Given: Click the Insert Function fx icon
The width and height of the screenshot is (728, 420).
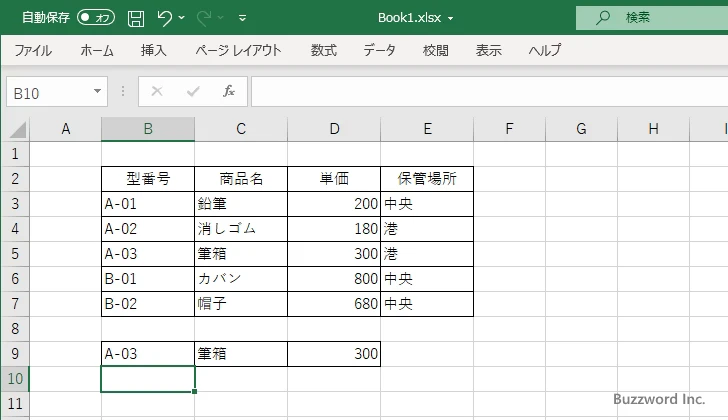Looking at the screenshot, I should tap(228, 92).
